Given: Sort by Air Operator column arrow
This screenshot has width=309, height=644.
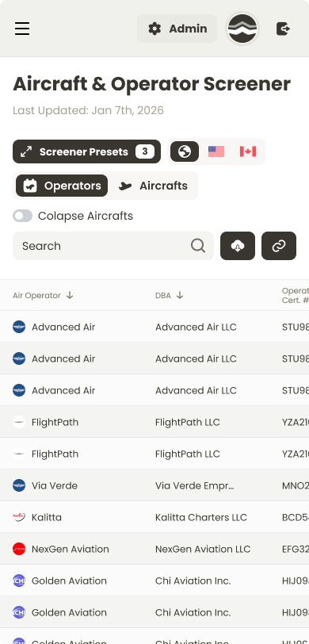Looking at the screenshot, I should 70,295.
